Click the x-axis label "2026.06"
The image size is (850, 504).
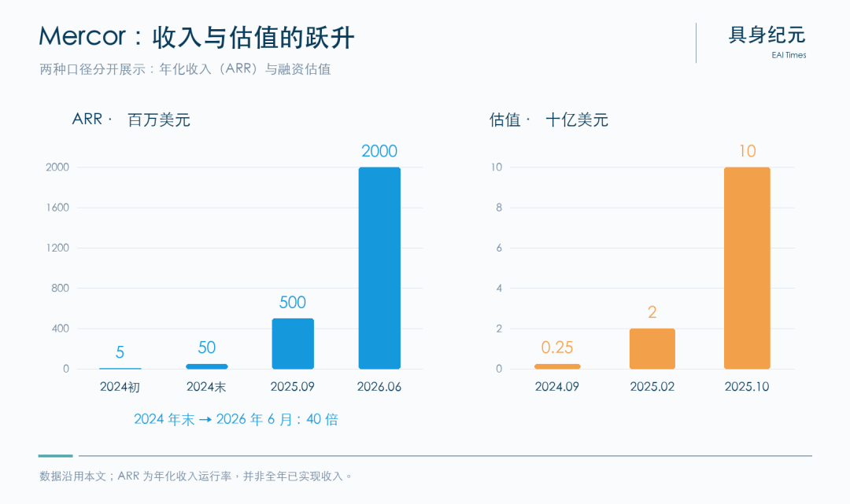379,387
